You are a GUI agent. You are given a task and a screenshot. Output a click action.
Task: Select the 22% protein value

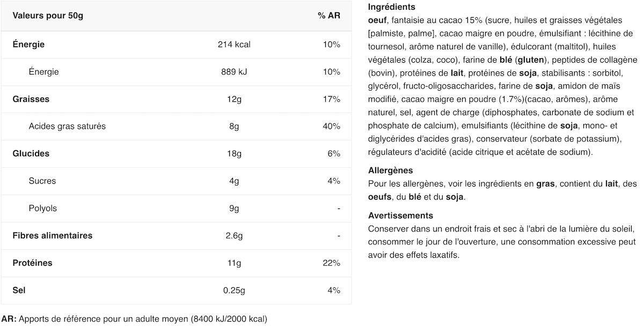click(331, 263)
